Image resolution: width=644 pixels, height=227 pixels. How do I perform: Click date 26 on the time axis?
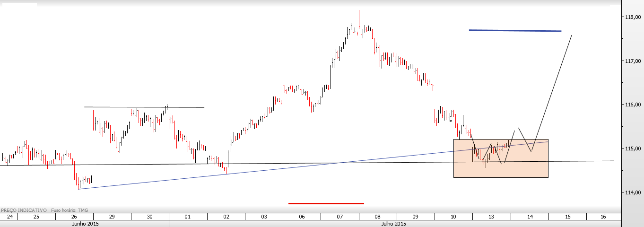[x=74, y=217]
